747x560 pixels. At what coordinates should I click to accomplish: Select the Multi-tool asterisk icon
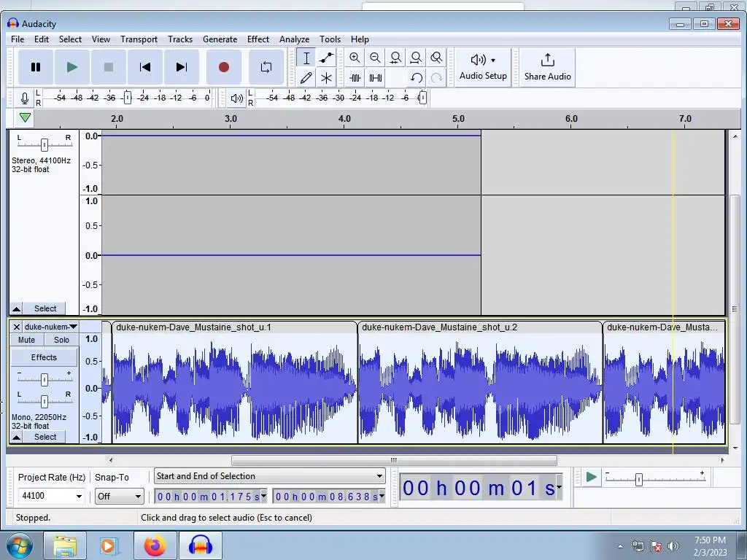(x=326, y=77)
